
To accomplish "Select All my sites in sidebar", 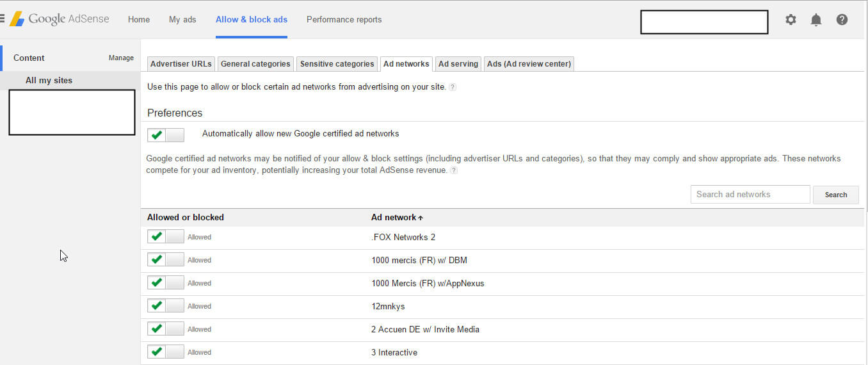I will 49,80.
